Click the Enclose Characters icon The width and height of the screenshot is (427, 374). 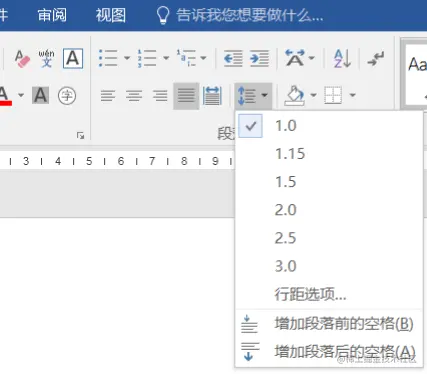pyautogui.click(x=67, y=96)
